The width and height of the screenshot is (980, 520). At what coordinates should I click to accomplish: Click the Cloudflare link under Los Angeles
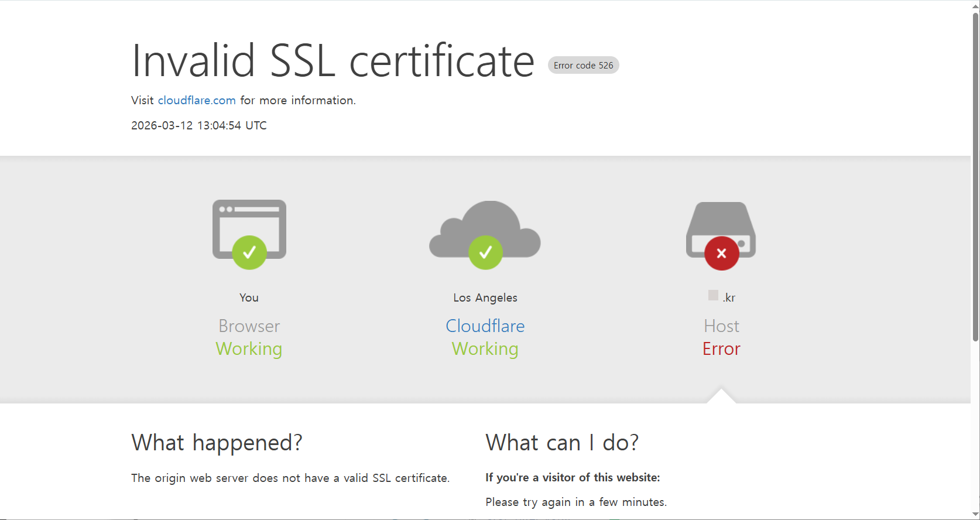485,326
